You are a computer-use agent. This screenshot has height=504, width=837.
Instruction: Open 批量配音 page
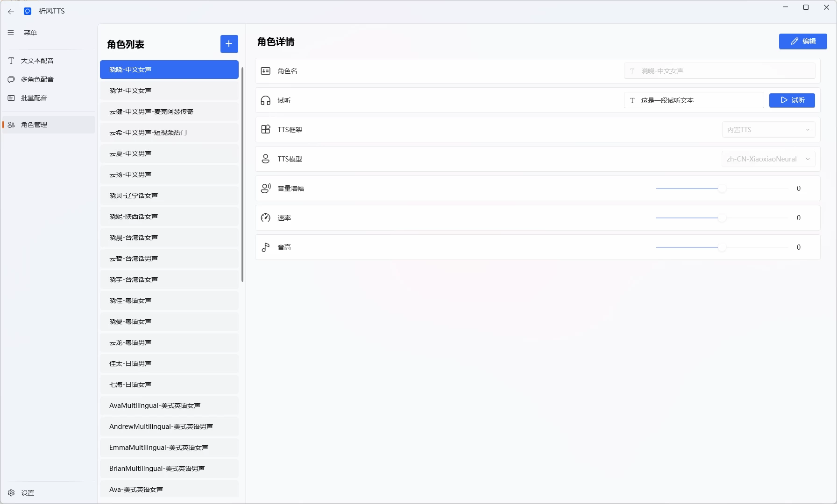coord(49,98)
